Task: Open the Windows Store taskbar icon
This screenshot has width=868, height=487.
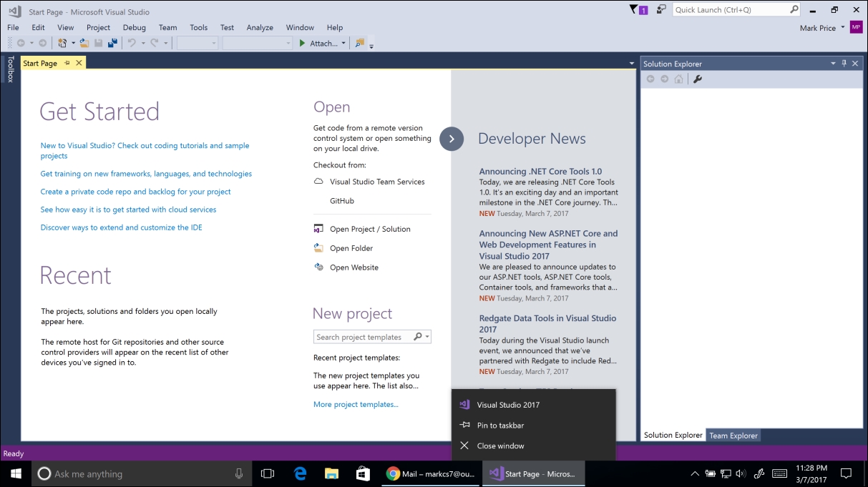Action: point(363,473)
